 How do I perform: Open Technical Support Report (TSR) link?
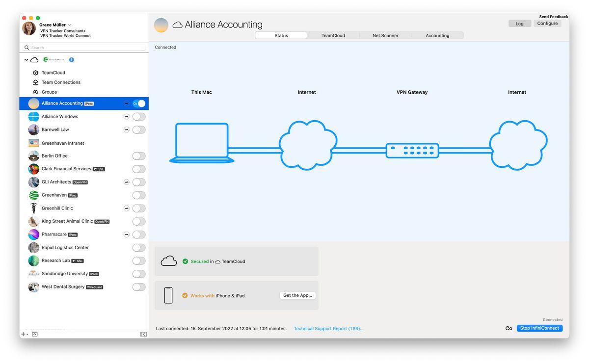(328, 329)
